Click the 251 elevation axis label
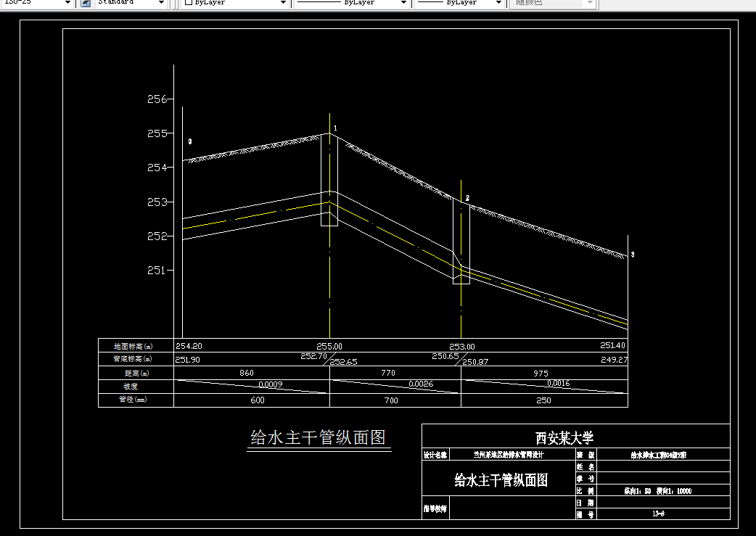The height and width of the screenshot is (536, 756). (x=157, y=271)
